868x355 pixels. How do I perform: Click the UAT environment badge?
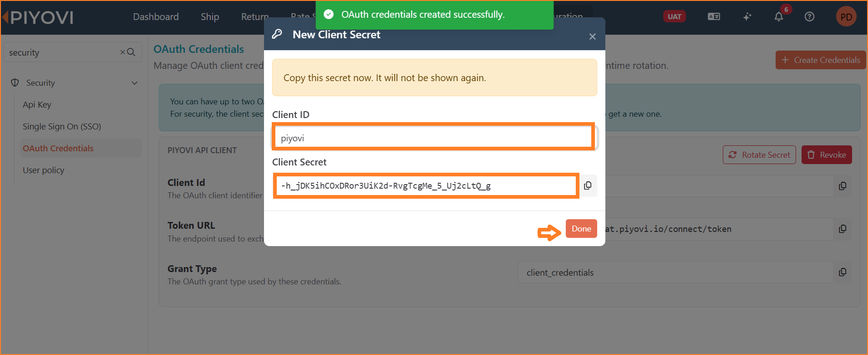(x=674, y=17)
